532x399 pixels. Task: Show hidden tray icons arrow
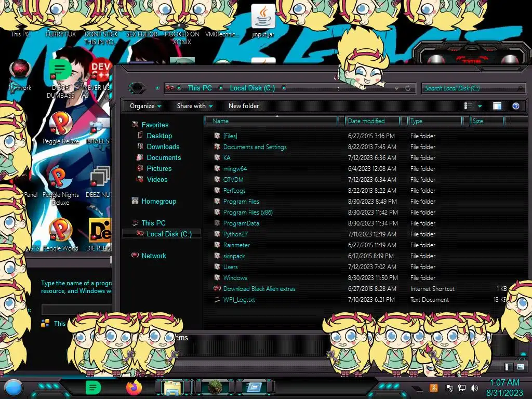click(x=417, y=388)
